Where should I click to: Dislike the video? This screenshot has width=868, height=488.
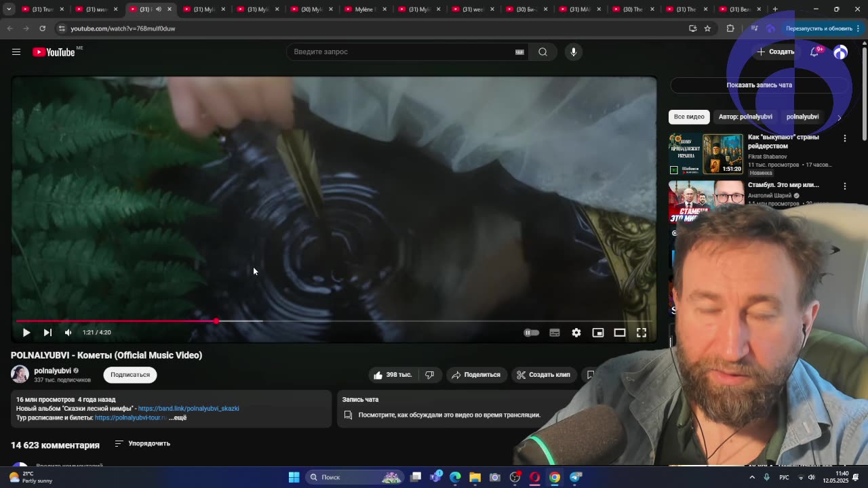430,375
